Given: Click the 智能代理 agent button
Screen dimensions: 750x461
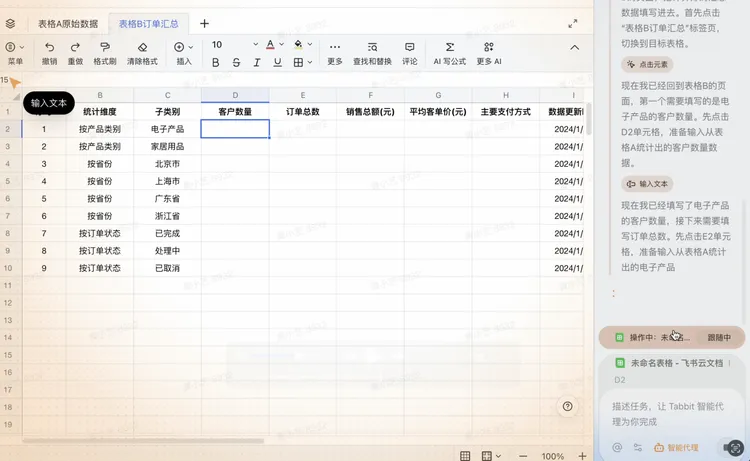Looking at the screenshot, I should (x=676, y=447).
